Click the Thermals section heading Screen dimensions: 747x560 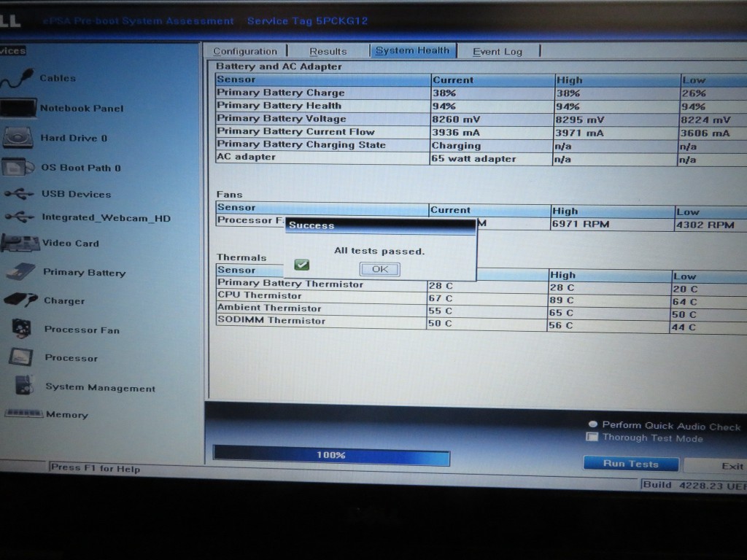click(x=241, y=257)
